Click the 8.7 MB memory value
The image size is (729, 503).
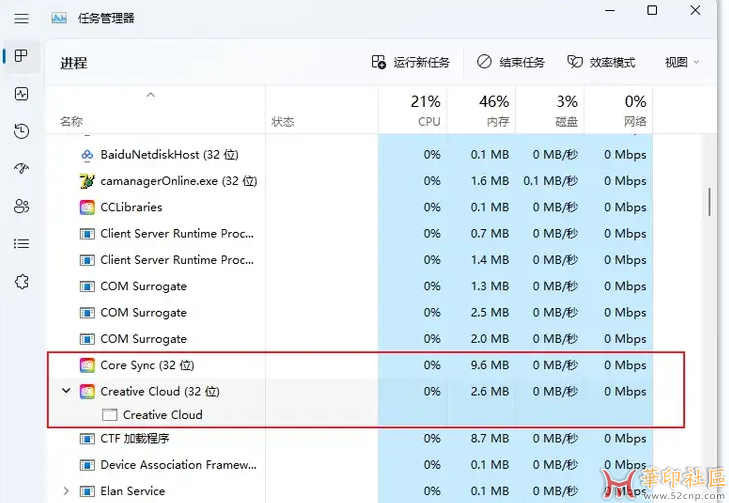490,439
